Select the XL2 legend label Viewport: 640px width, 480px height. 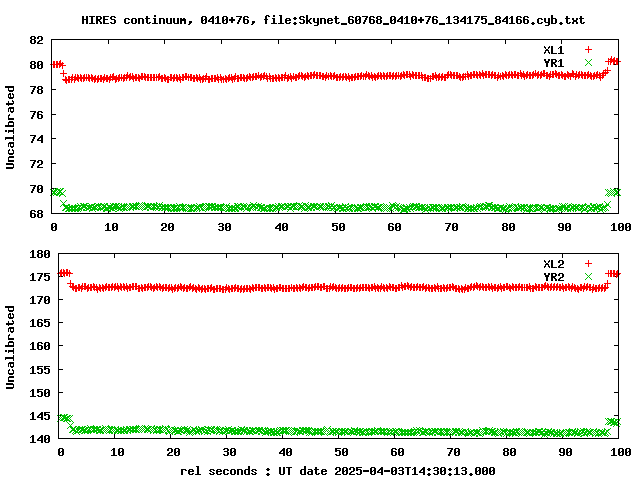pyautogui.click(x=553, y=264)
